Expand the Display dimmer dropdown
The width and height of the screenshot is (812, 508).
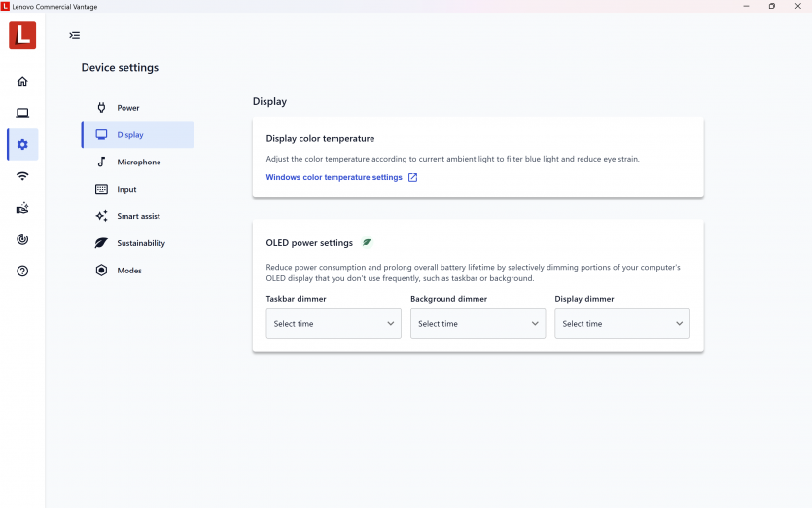(x=621, y=324)
